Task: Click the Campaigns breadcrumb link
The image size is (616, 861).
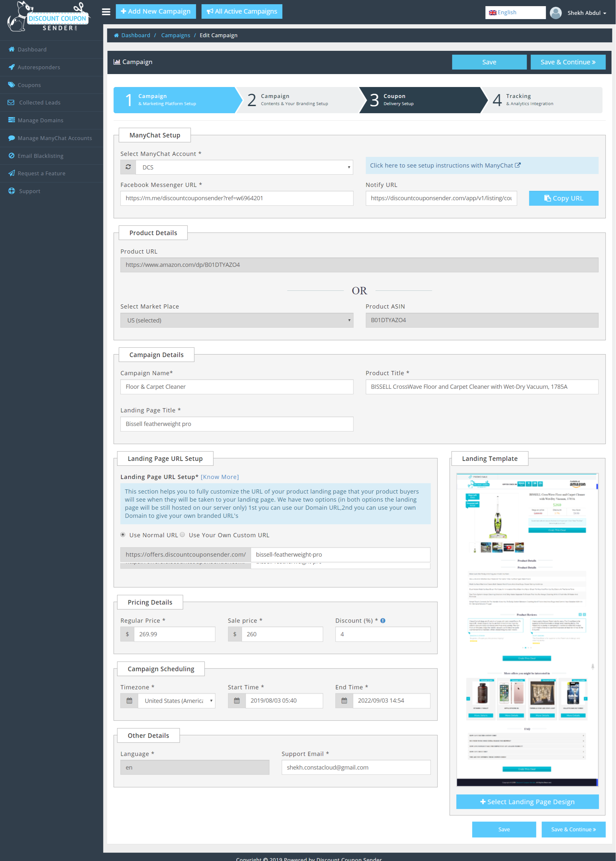Action: click(176, 35)
